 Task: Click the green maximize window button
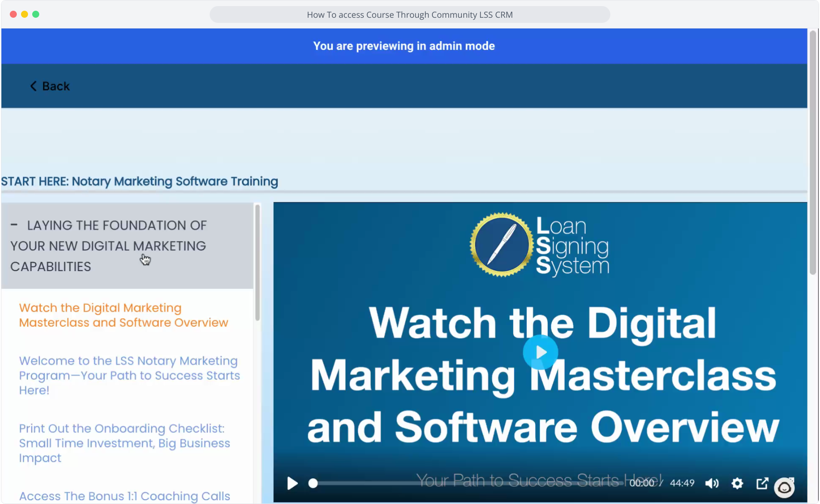coord(36,14)
